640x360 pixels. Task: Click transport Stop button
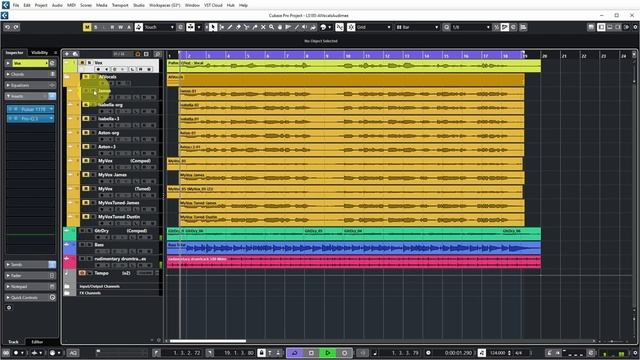click(311, 353)
